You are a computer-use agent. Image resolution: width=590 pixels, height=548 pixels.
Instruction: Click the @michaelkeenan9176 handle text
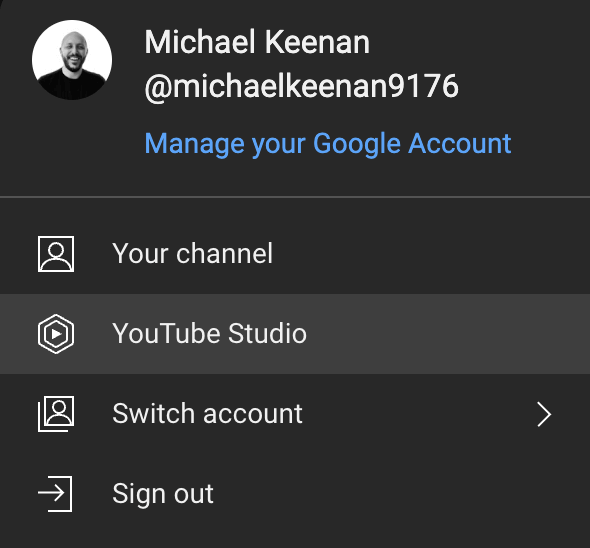point(301,87)
